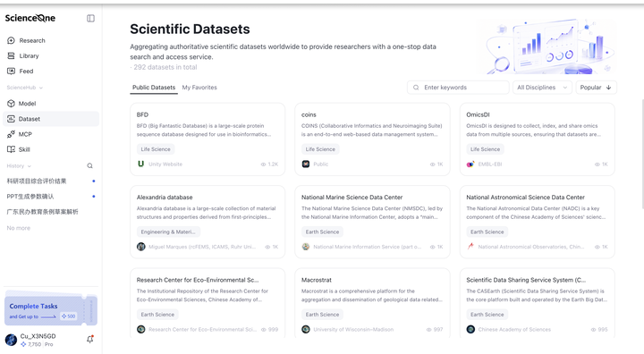Click the Complete Tasks banner
644x354 pixels.
[51, 309]
